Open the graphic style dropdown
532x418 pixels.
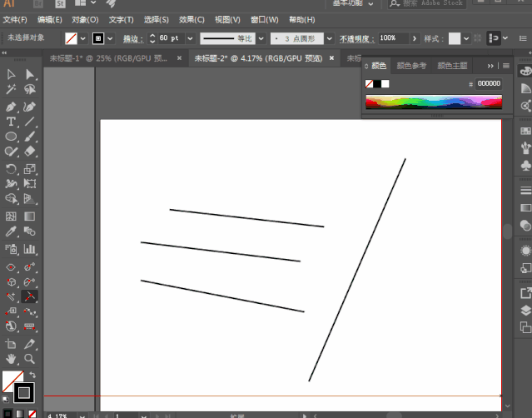466,38
